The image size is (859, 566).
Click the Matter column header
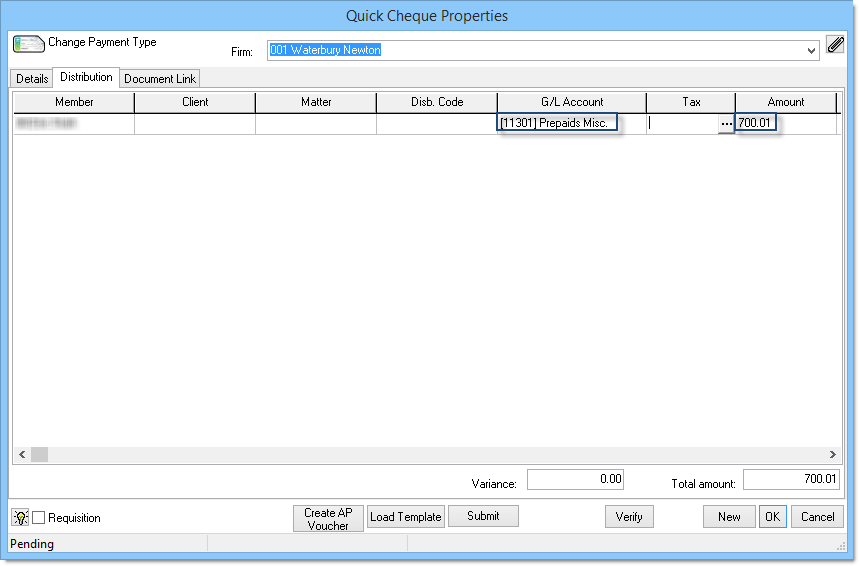pyautogui.click(x=316, y=102)
